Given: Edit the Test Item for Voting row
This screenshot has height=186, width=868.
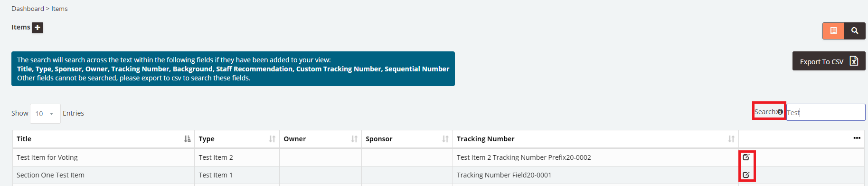Looking at the screenshot, I should click(746, 157).
